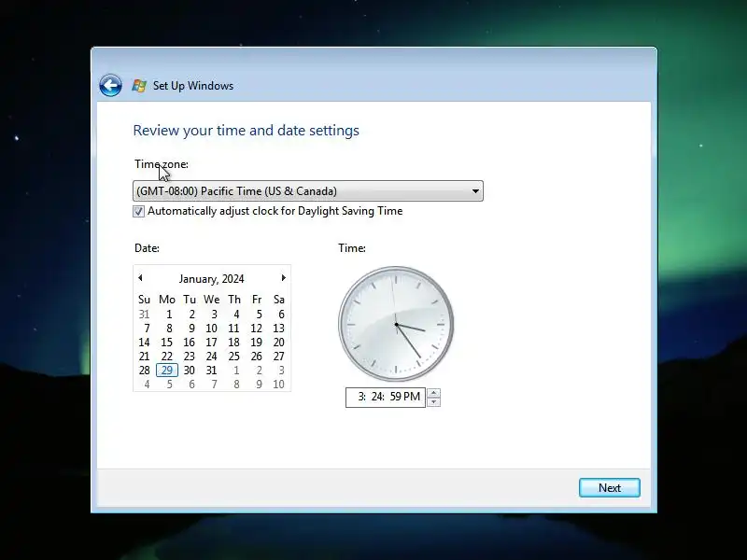Select January 13 in the calendar
The height and width of the screenshot is (560, 747).
[278, 329]
